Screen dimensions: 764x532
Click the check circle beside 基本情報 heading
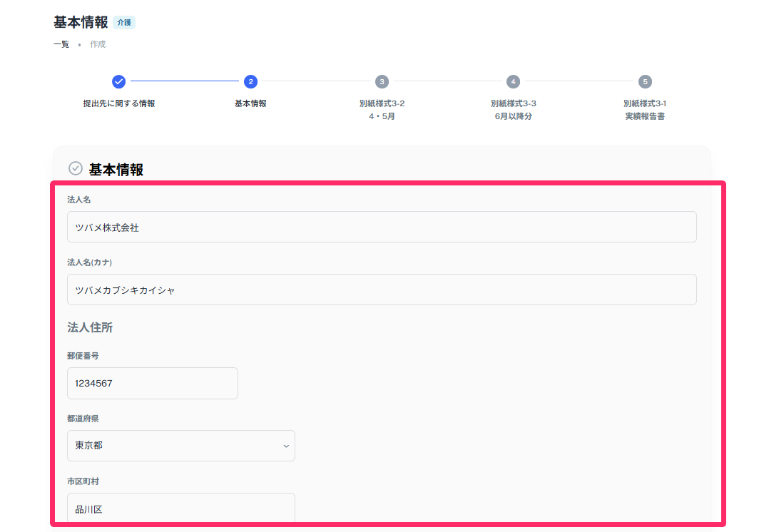point(76,168)
